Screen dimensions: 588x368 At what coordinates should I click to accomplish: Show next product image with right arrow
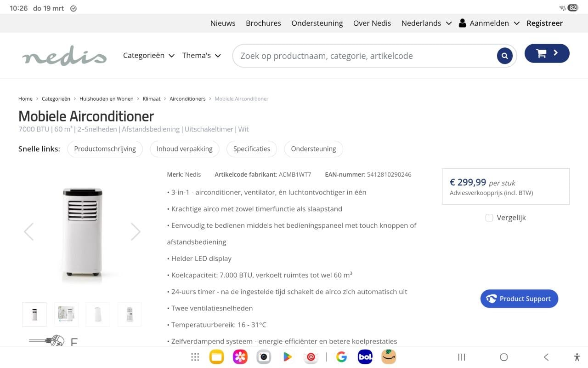tap(136, 231)
